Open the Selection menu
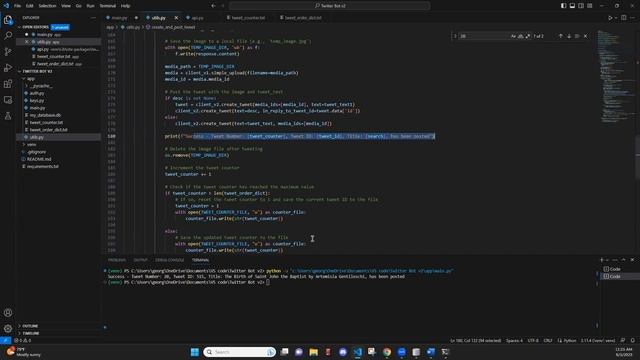640x360 pixels. [x=47, y=6]
